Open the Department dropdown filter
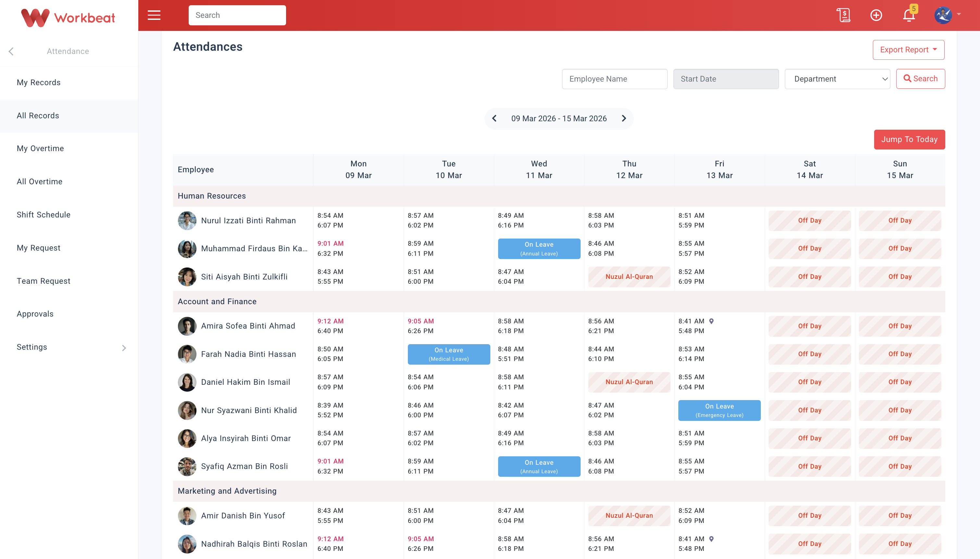Image resolution: width=980 pixels, height=559 pixels. point(837,79)
